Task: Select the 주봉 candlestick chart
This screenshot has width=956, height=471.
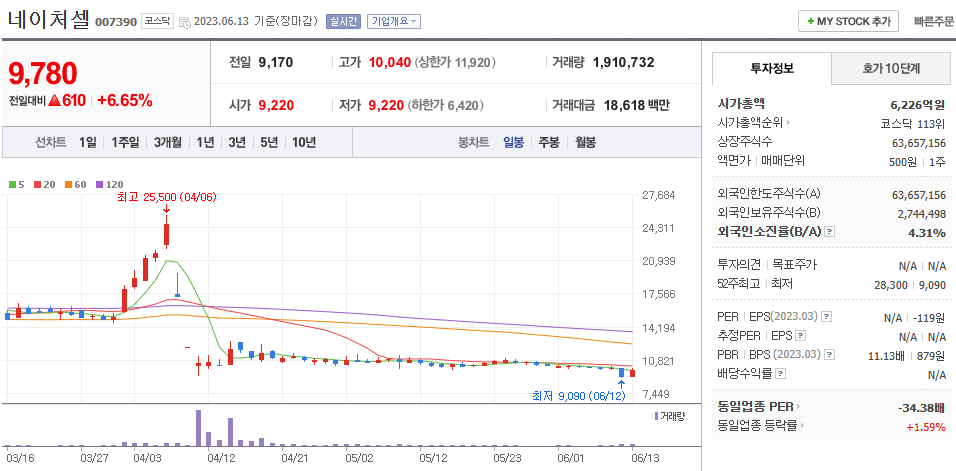Action: pyautogui.click(x=549, y=143)
